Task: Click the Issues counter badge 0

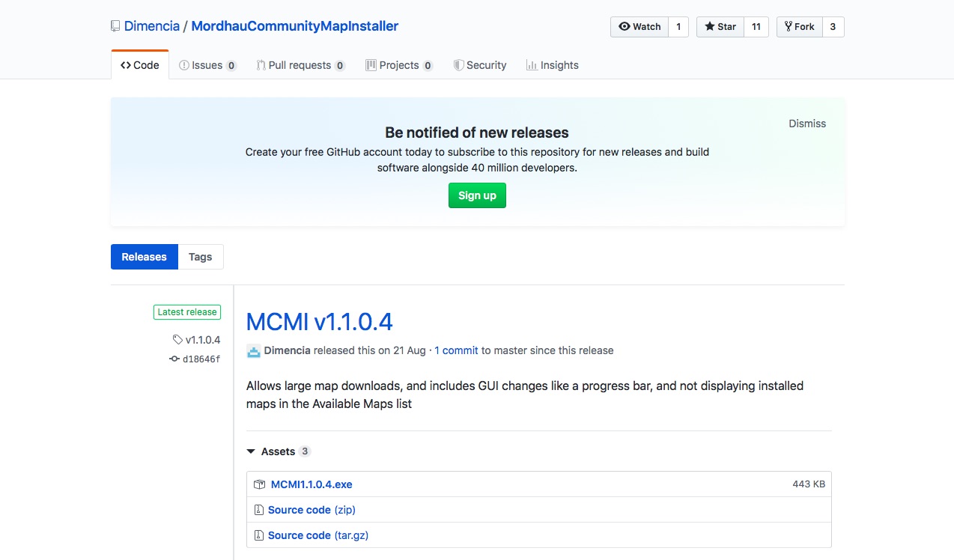Action: click(231, 66)
